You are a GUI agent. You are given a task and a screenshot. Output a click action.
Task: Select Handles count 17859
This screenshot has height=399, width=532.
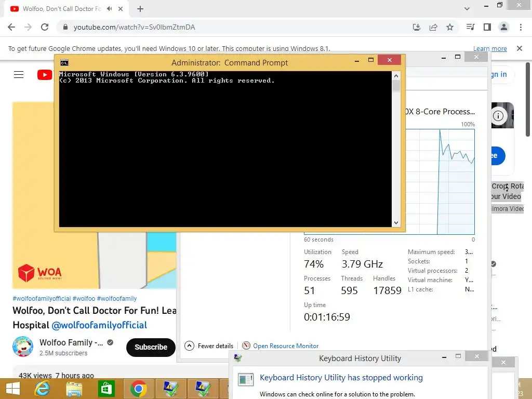[387, 290]
